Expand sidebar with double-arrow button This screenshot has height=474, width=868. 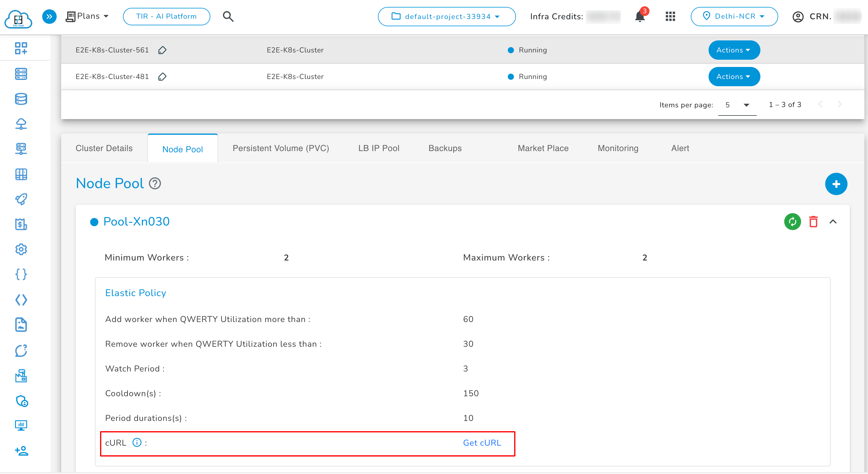pyautogui.click(x=49, y=17)
